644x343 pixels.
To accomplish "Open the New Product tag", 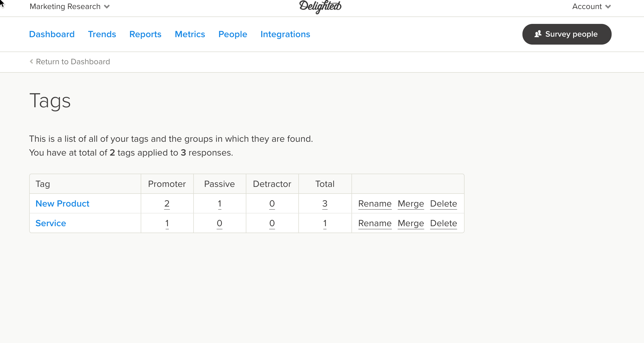I will 62,204.
